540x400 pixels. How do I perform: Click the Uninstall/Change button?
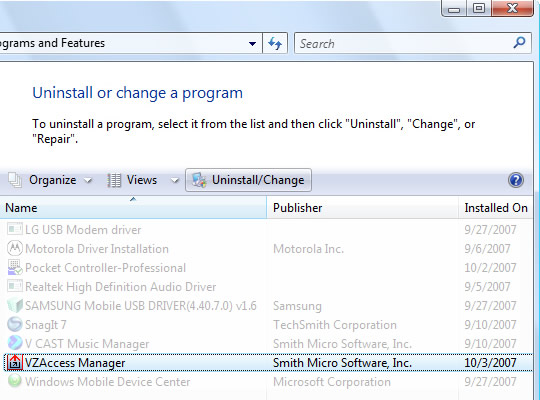(x=248, y=180)
